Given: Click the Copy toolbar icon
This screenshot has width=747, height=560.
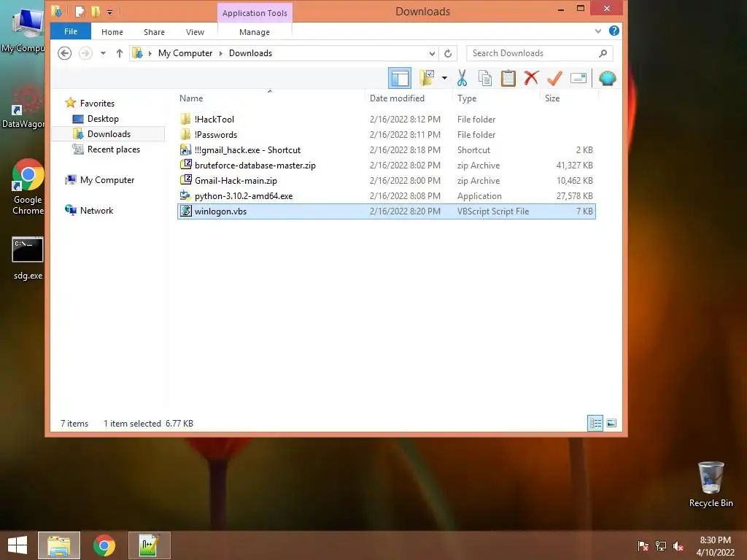Looking at the screenshot, I should click(x=484, y=77).
